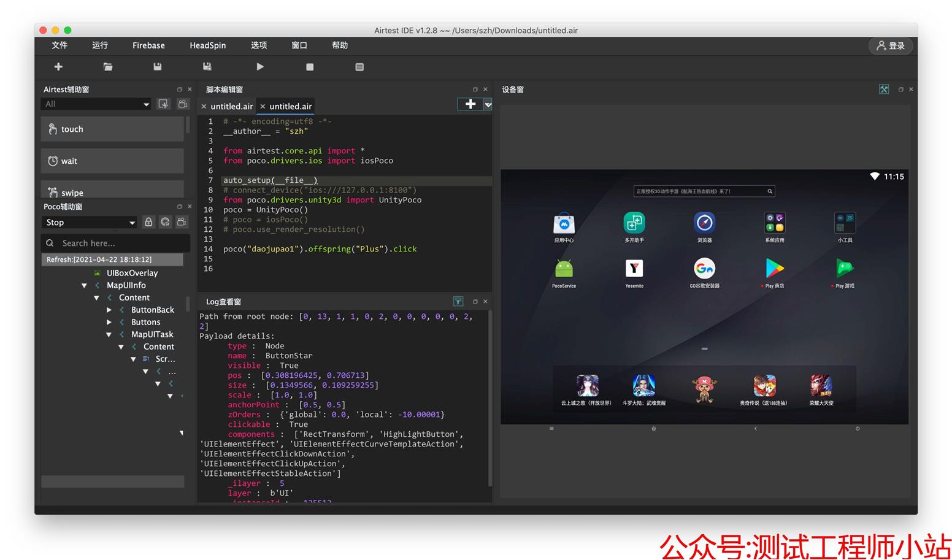This screenshot has width=952, height=560.
Task: Click the Save As toolbar icon
Action: pos(207,67)
